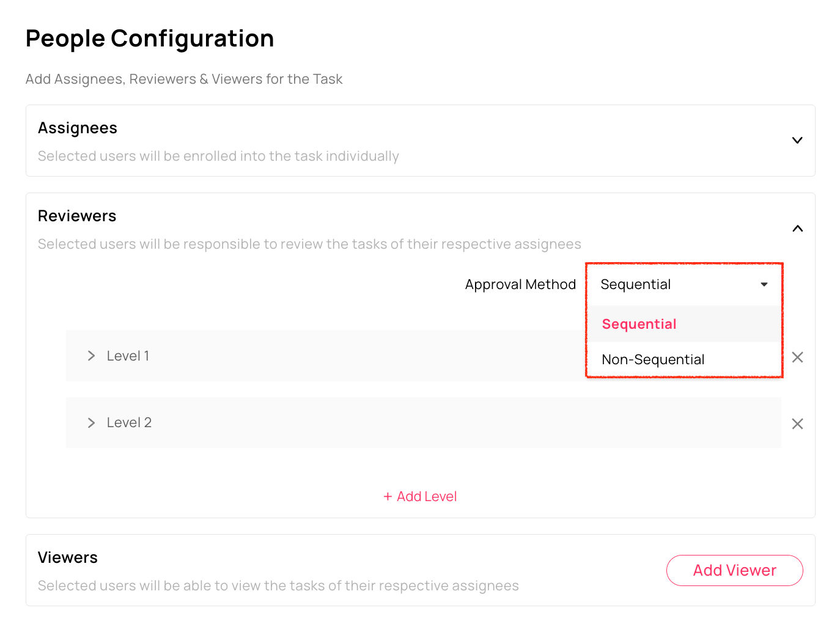
Task: Select the Level 2 row label
Action: coord(129,423)
